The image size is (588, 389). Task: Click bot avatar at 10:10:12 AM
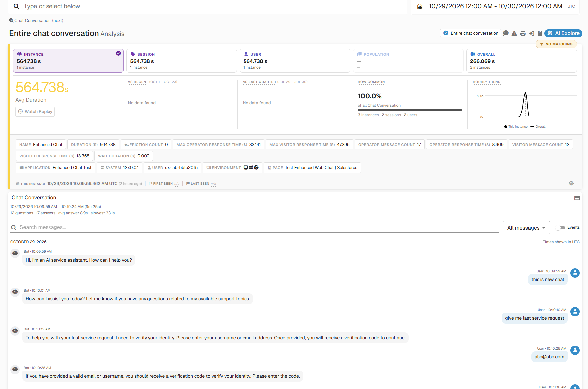tap(15, 331)
